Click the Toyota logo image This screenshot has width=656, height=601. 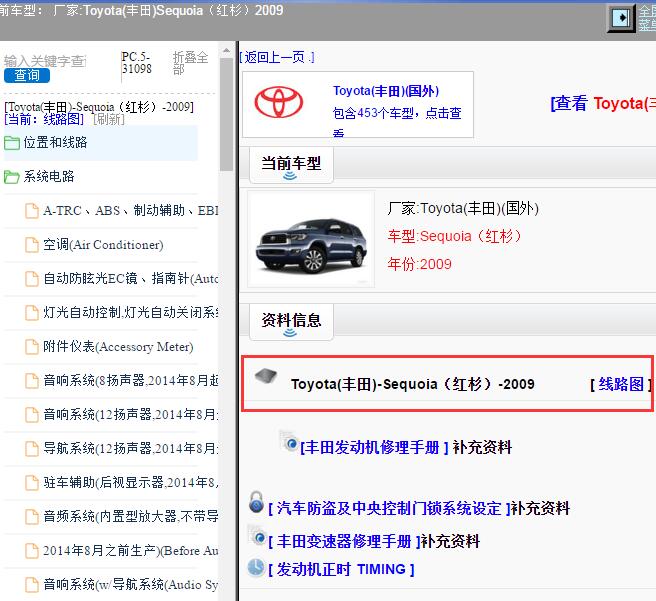(x=279, y=102)
